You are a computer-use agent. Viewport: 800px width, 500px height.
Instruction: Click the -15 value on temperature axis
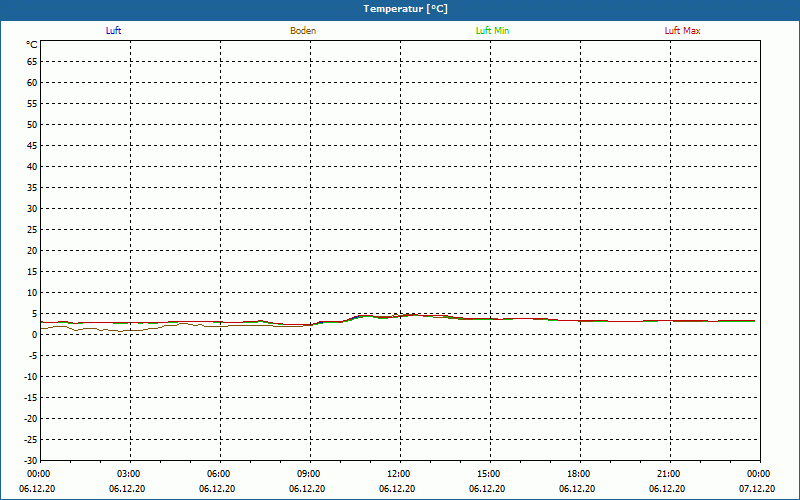click(31, 398)
